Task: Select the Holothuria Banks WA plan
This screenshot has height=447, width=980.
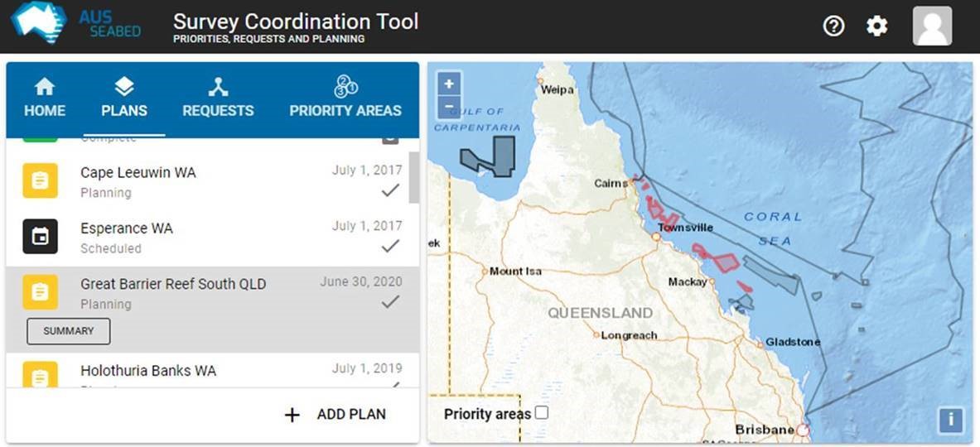Action: 148,371
